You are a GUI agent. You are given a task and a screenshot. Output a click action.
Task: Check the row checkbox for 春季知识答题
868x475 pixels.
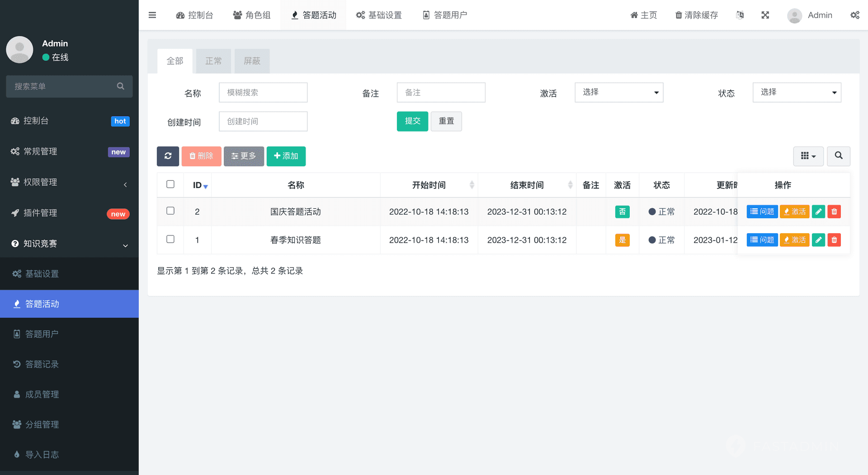click(x=170, y=239)
